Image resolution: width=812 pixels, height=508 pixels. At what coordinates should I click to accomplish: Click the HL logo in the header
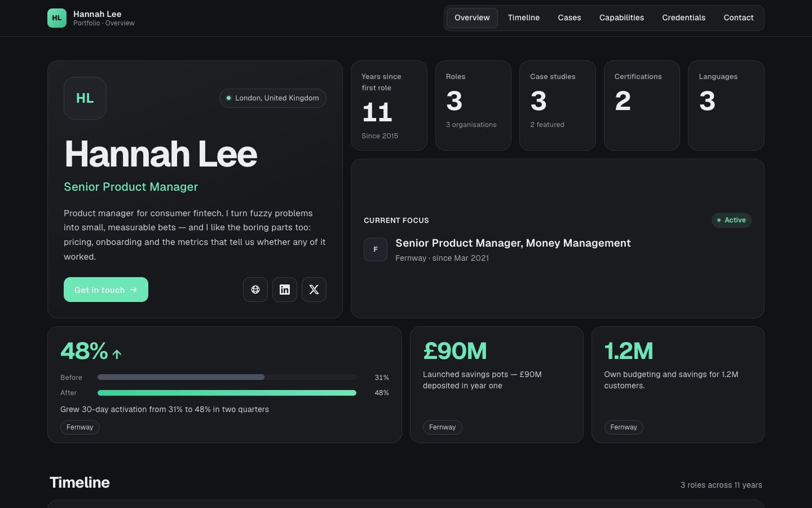[x=57, y=18]
